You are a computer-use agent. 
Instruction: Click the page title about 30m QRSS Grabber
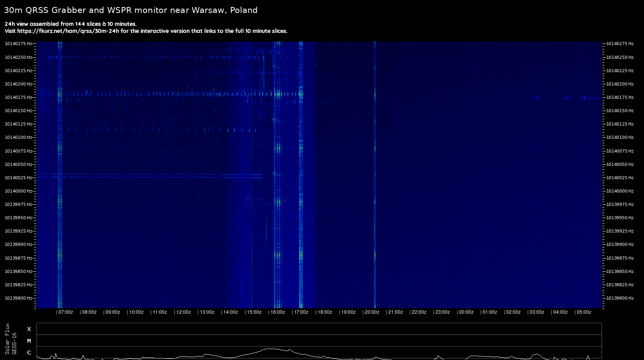(x=131, y=10)
